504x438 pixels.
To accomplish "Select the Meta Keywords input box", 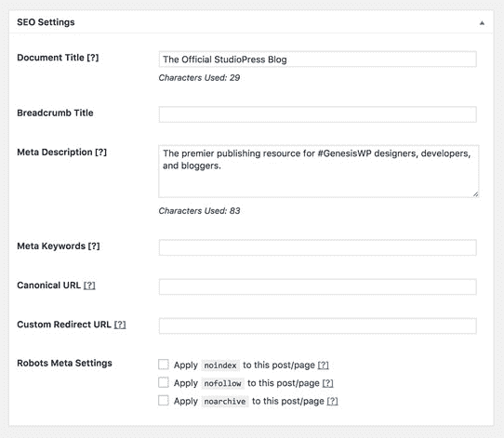I will coord(318,247).
